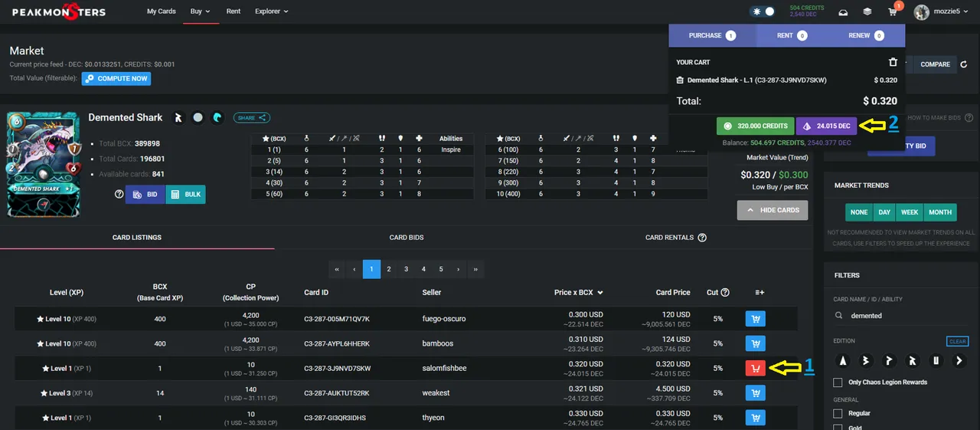
Task: Click the add-all-to-cart list icon in header row
Action: click(759, 292)
